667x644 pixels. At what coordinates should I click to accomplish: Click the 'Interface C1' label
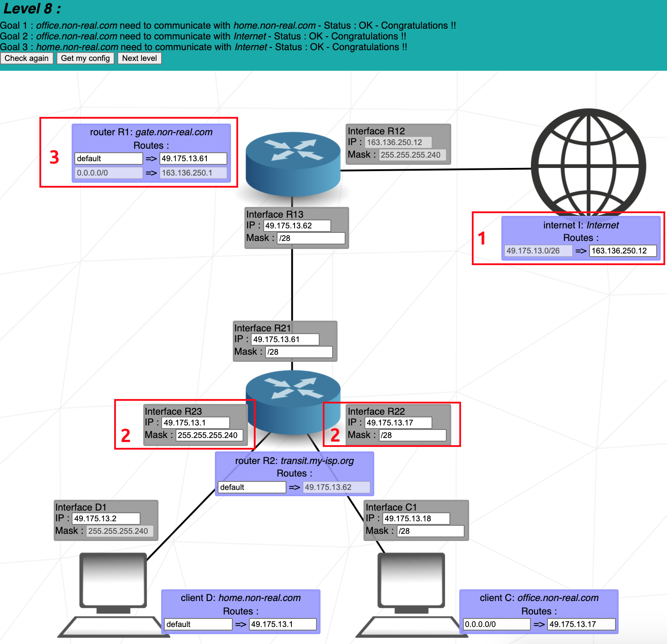coord(391,507)
